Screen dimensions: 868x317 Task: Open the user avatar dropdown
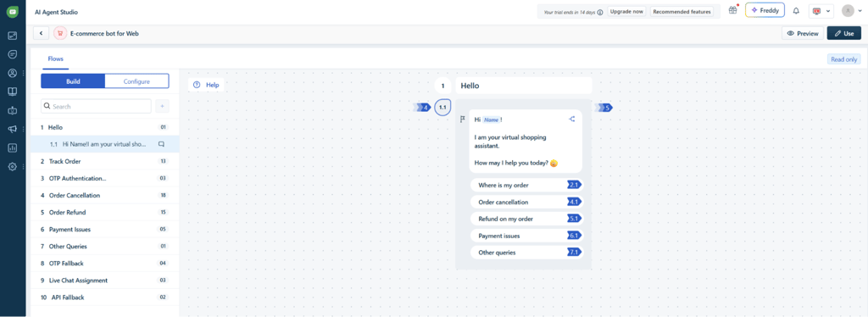(x=851, y=11)
